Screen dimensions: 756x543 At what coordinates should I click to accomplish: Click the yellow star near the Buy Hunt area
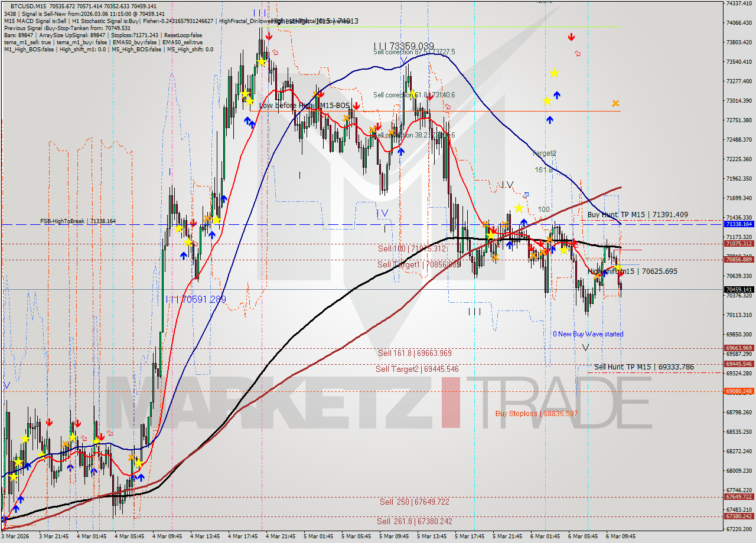518,208
